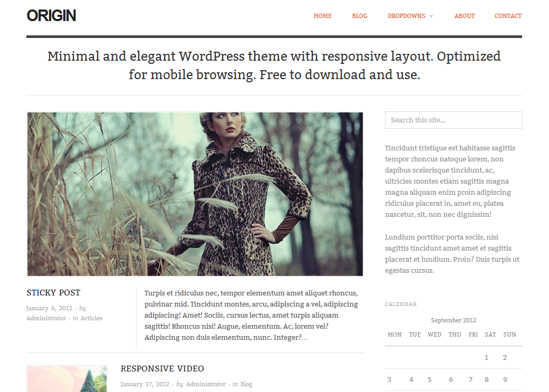Go to the Blog page
This screenshot has height=392, width=549.
[x=360, y=16]
